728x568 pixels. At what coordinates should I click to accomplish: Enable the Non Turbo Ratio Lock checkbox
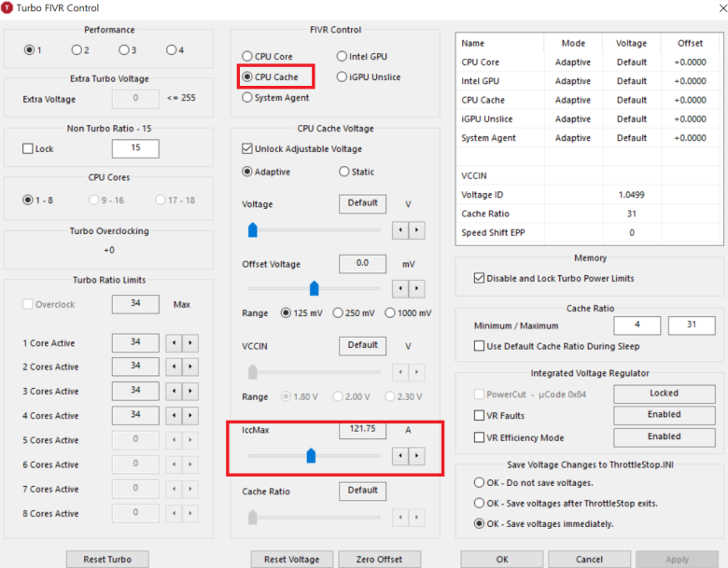point(27,149)
